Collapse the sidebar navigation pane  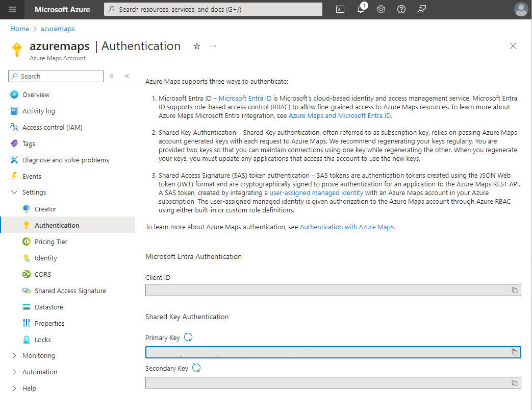pyautogui.click(x=127, y=76)
